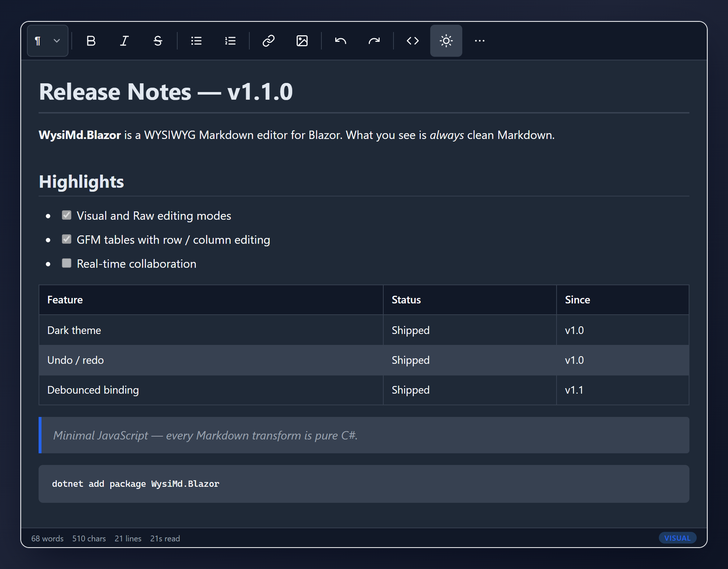Click the italic word always
Viewport: 728px width, 569px height.
pyautogui.click(x=447, y=135)
